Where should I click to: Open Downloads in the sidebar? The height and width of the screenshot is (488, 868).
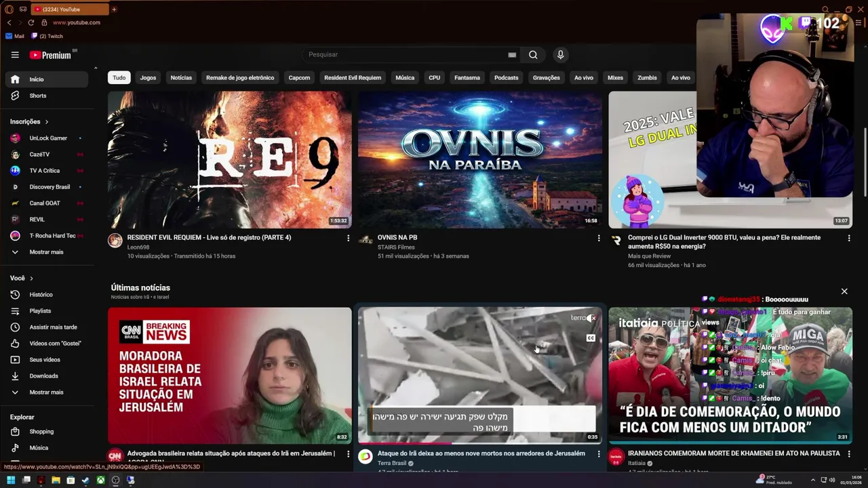click(x=47, y=376)
